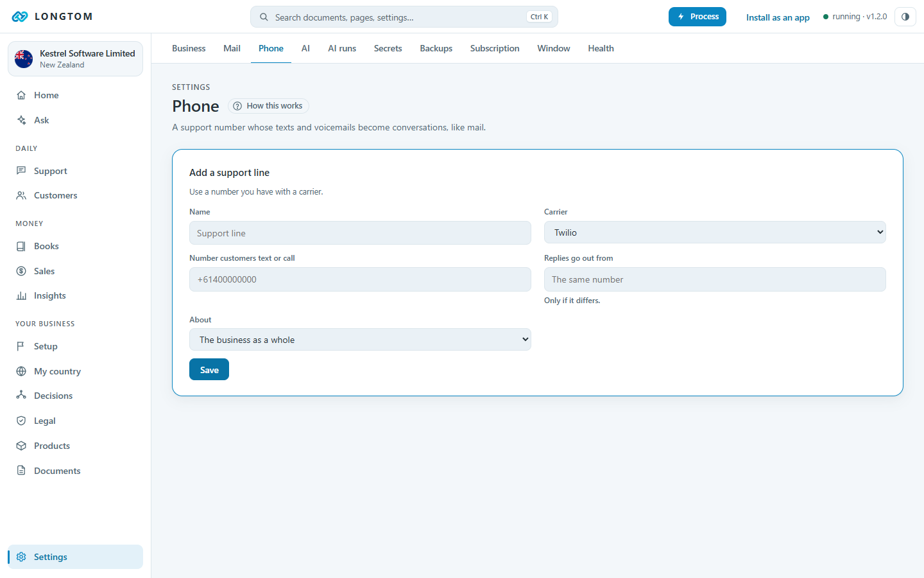The image size is (924, 578).
Task: Click the question mark help icon
Action: coord(237,106)
